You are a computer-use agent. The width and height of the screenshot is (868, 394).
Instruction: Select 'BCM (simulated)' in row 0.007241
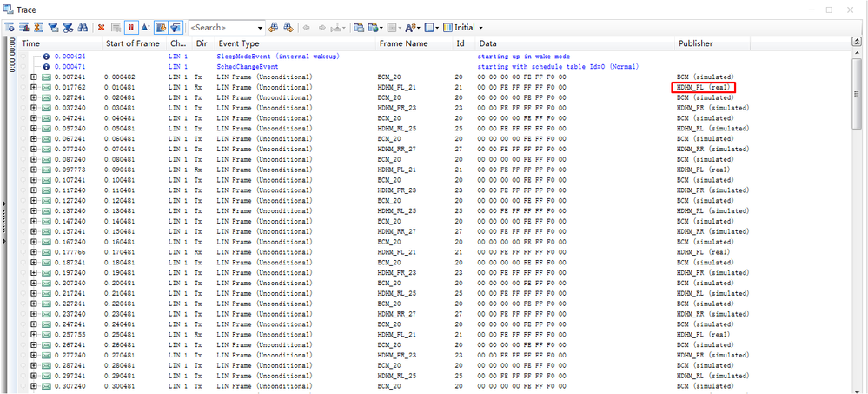coord(706,77)
